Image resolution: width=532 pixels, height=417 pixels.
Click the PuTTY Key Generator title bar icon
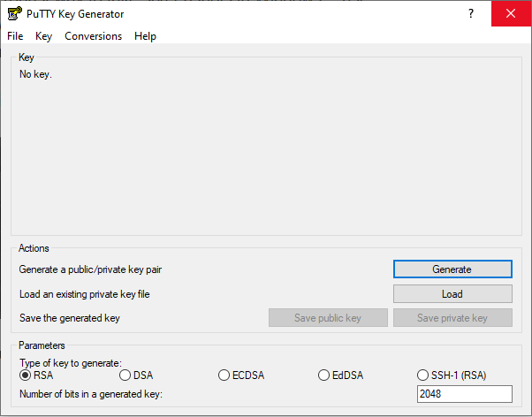pos(15,13)
